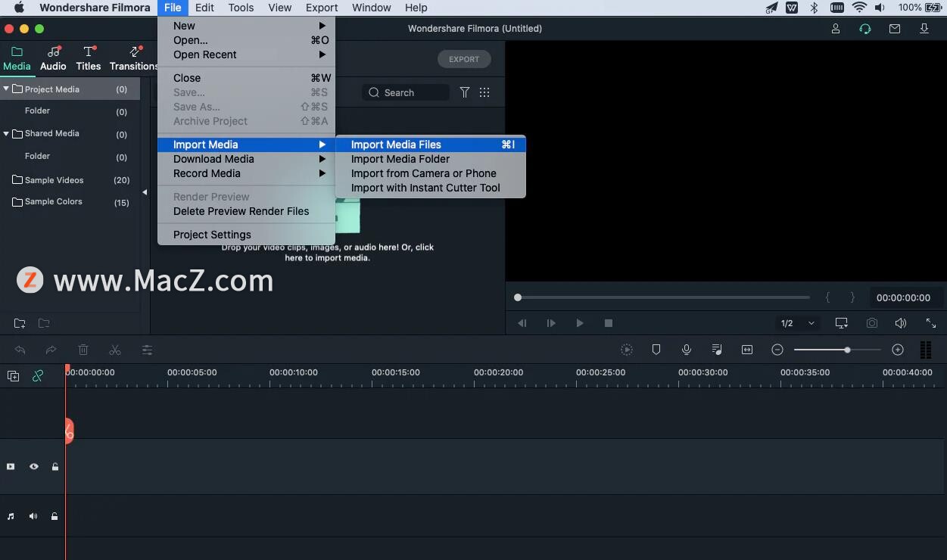
Task: Click the microphone voiceover icon
Action: click(x=687, y=350)
